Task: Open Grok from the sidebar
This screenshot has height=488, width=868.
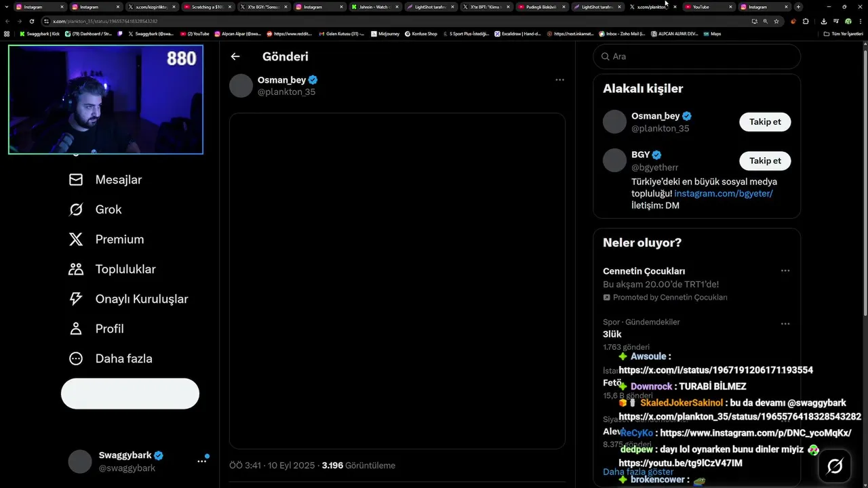Action: click(95, 209)
